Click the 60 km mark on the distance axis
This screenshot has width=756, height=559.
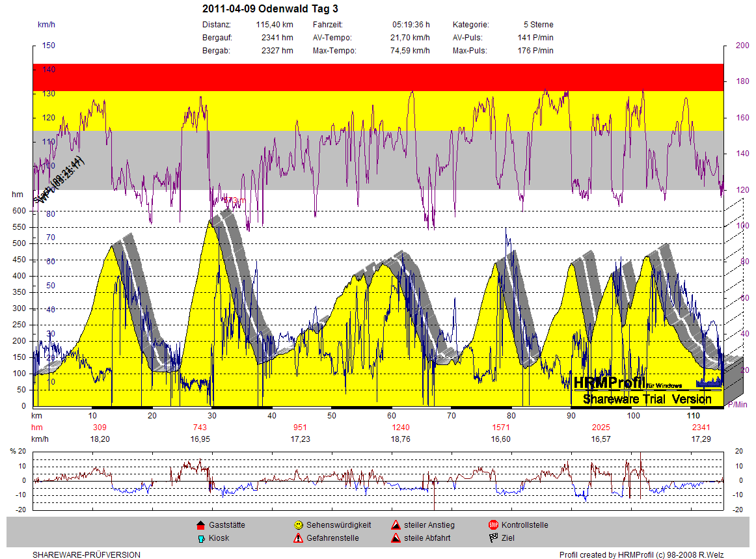[x=391, y=415]
